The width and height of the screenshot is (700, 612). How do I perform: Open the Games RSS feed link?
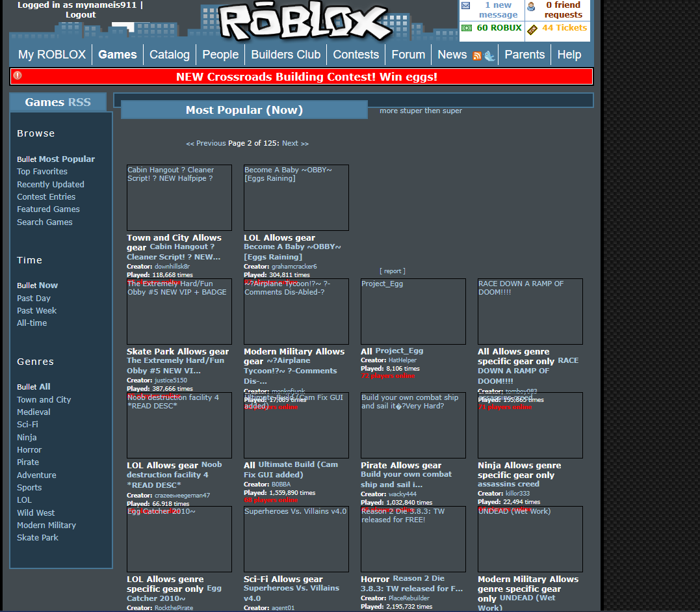click(x=79, y=102)
